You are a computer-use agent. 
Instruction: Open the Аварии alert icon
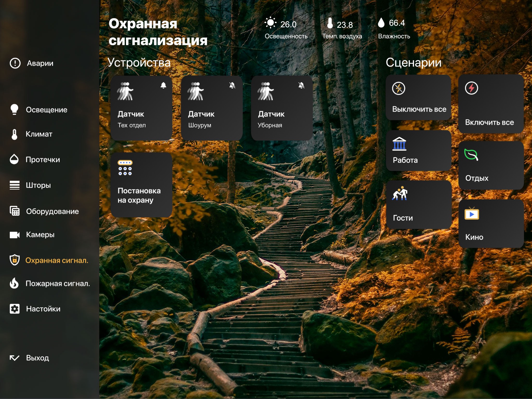(x=15, y=63)
